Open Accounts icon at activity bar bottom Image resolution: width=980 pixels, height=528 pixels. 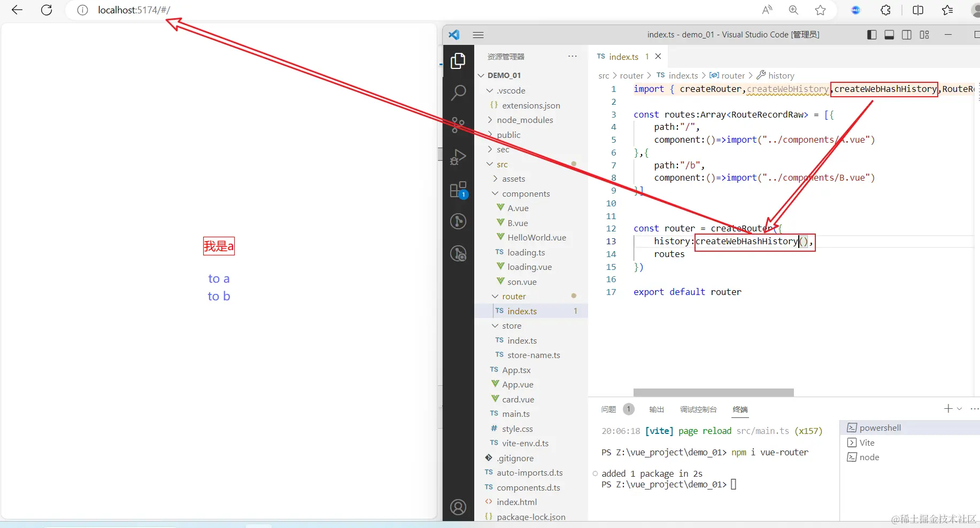click(x=458, y=507)
